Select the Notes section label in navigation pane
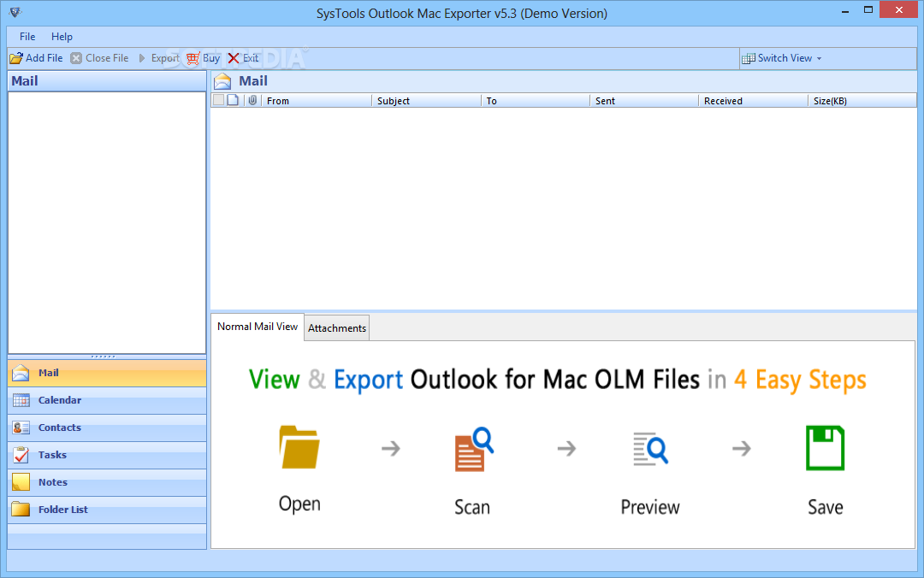 pyautogui.click(x=53, y=482)
